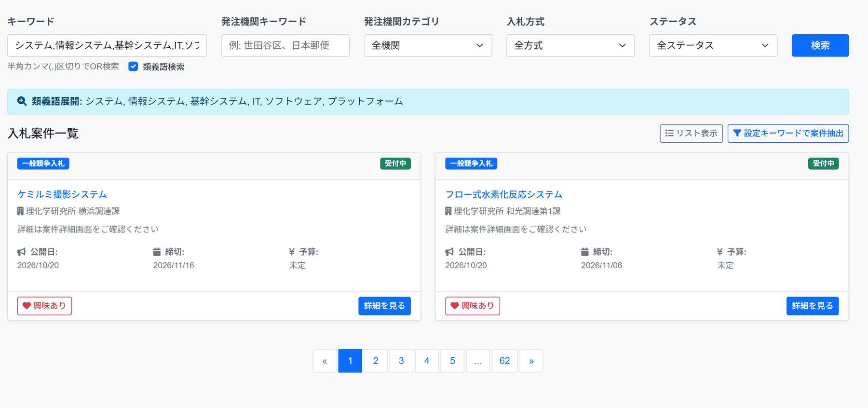Click the next page » arrow
The image size is (868, 408).
coord(531,361)
